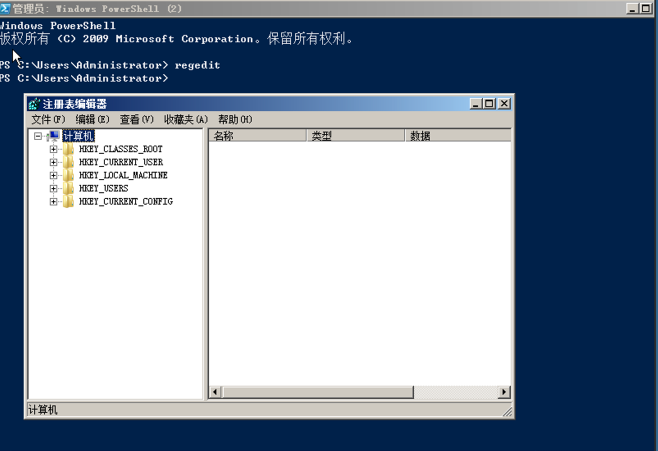The image size is (658, 451).
Task: Click the 计算机 status bar text
Action: 43,410
